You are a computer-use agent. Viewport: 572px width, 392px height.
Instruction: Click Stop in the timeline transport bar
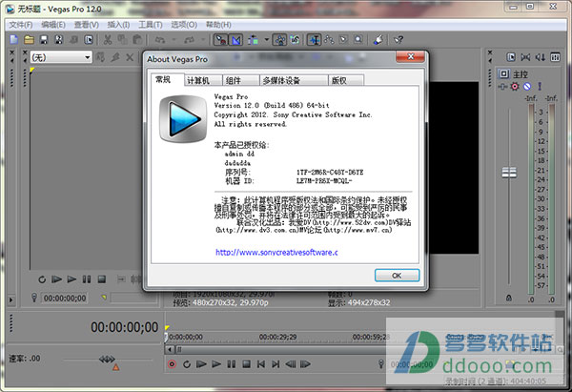tap(246, 364)
